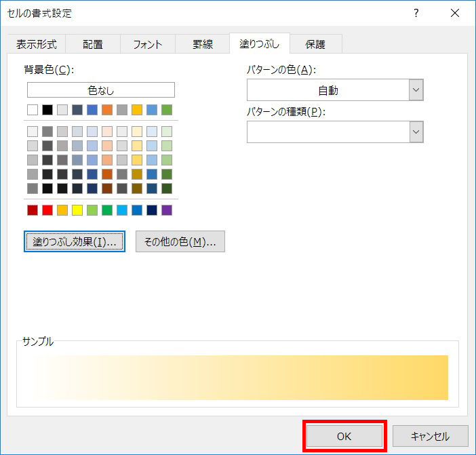The height and width of the screenshot is (455, 476).
Task: Select dark red in the standard colors row
Action: tap(33, 210)
